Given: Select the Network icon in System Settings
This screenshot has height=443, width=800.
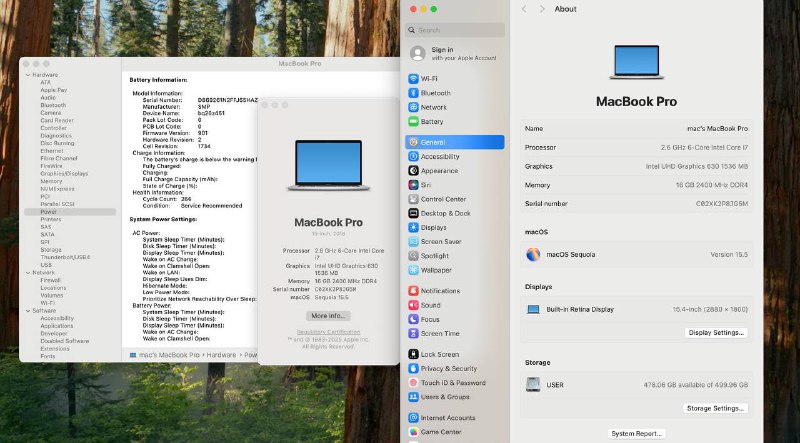Looking at the screenshot, I should 413,107.
